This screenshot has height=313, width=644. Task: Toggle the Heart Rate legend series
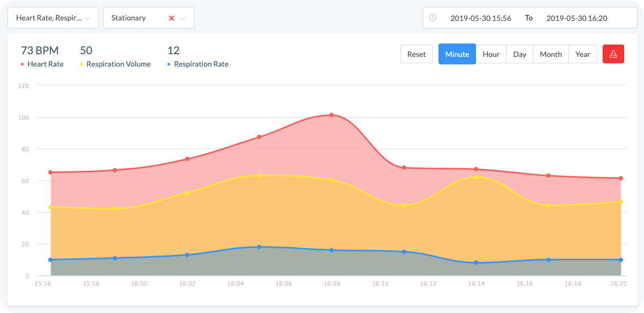point(45,64)
